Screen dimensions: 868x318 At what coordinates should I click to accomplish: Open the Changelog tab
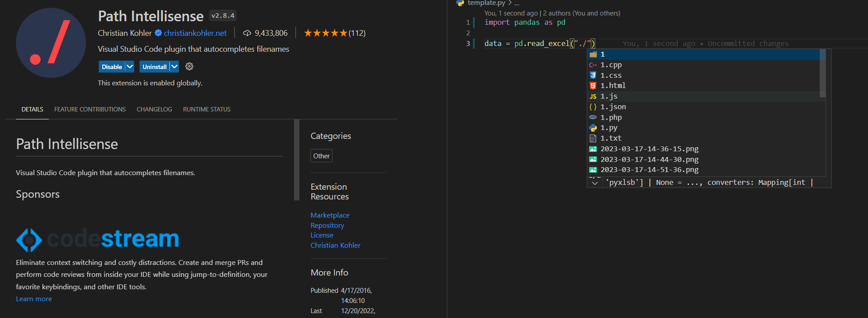(x=154, y=109)
